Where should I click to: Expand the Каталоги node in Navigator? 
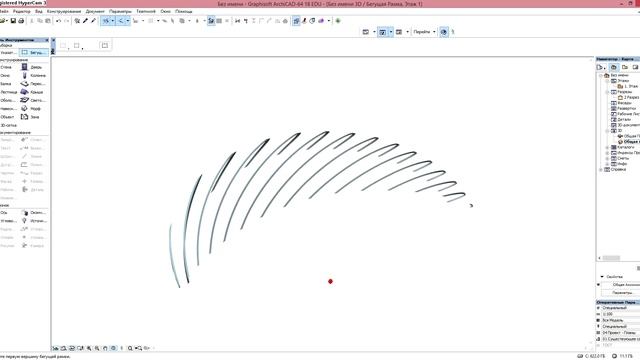pyautogui.click(x=607, y=147)
